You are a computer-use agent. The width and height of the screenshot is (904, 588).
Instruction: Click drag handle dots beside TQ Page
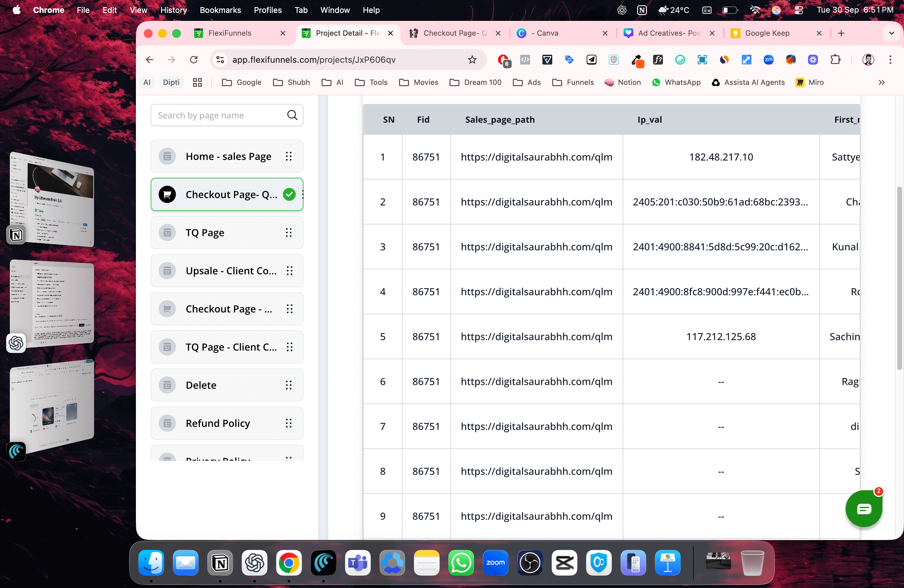289,232
